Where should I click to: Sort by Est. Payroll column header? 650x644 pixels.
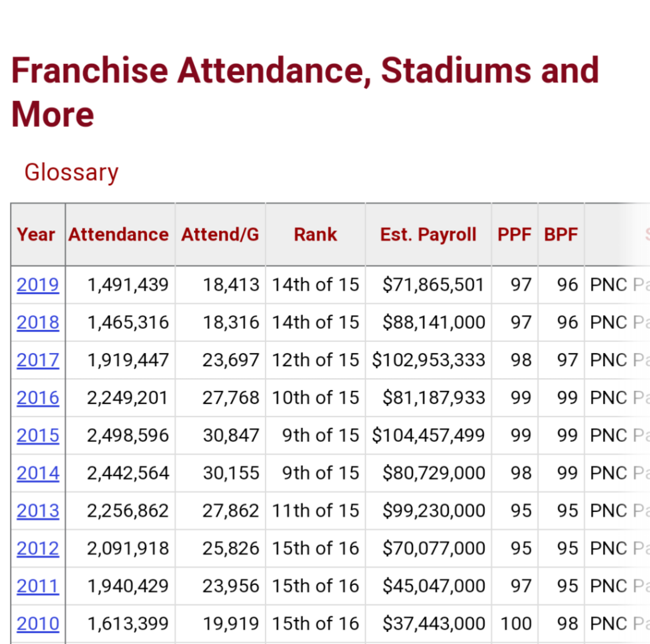[428, 235]
